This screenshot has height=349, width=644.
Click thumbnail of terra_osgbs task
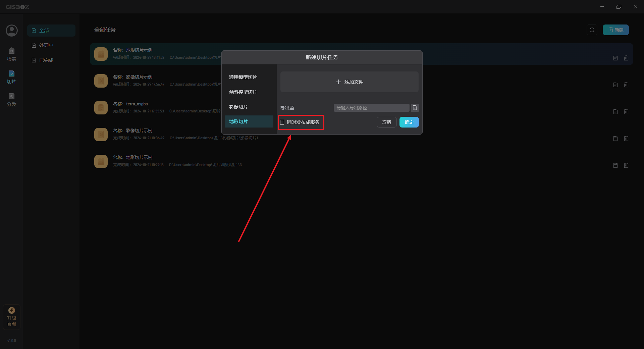coord(101,108)
